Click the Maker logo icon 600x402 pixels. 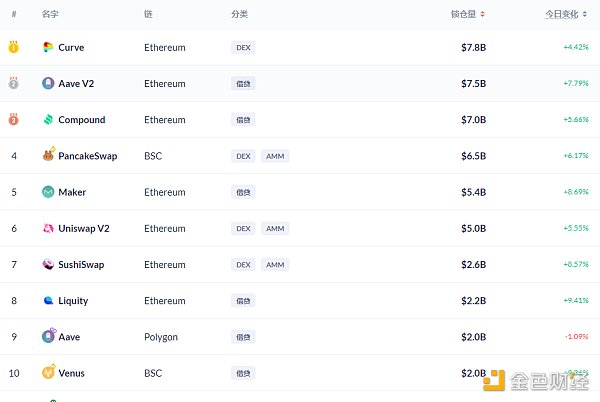click(48, 192)
